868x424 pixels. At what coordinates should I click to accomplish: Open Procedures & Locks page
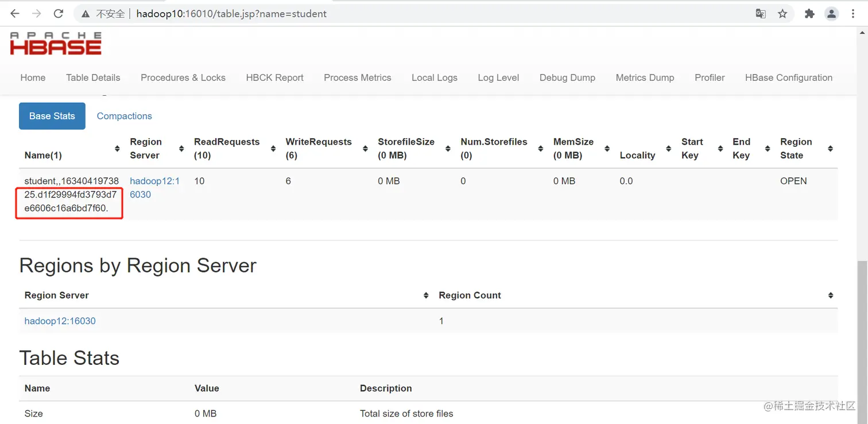click(x=183, y=77)
